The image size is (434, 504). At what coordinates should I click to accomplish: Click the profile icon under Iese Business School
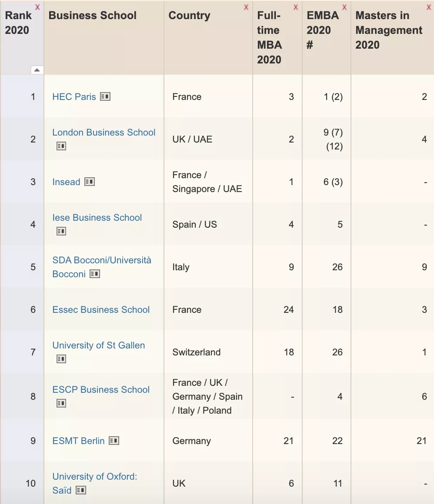point(61,232)
